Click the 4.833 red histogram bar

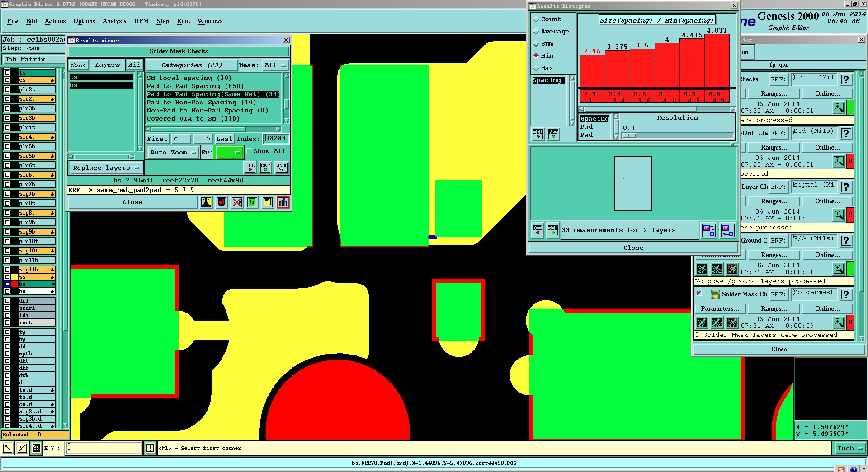click(717, 61)
